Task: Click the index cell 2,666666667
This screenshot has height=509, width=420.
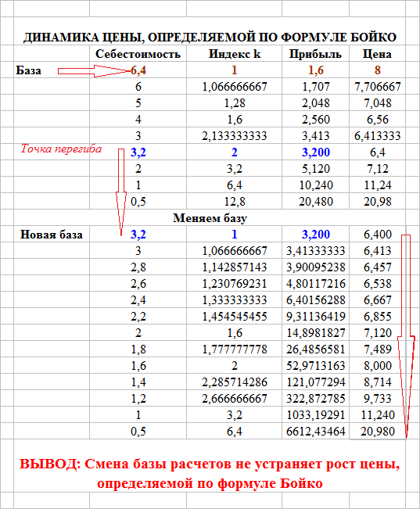Action: (x=234, y=398)
